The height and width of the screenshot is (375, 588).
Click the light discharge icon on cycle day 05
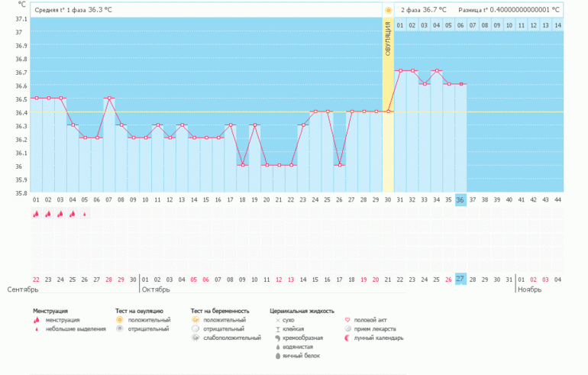tap(85, 215)
